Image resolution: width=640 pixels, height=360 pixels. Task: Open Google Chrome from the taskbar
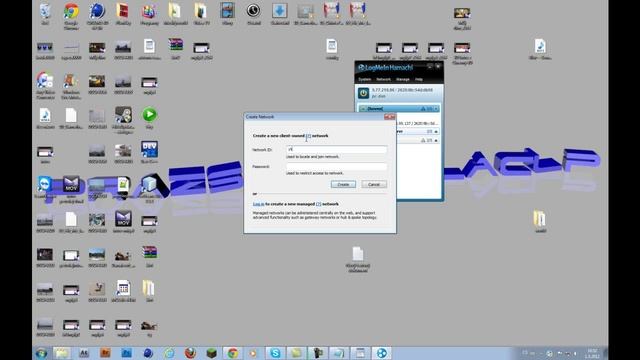point(233,353)
